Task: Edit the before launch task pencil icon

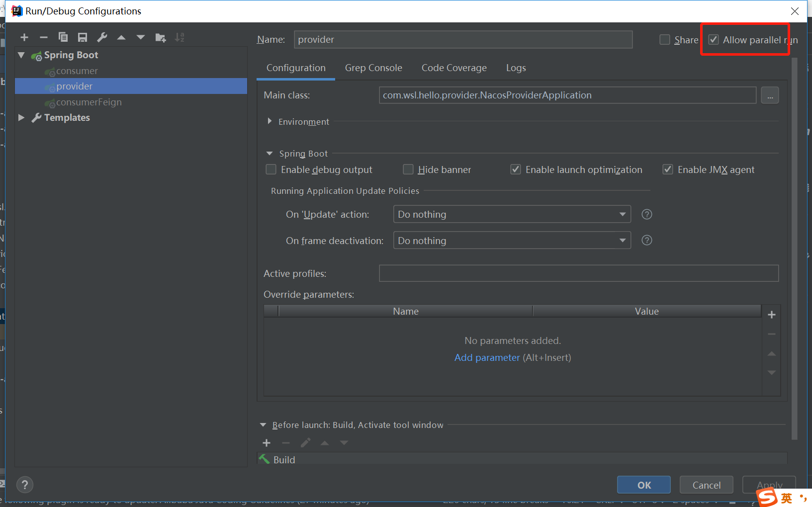Action: coord(305,443)
